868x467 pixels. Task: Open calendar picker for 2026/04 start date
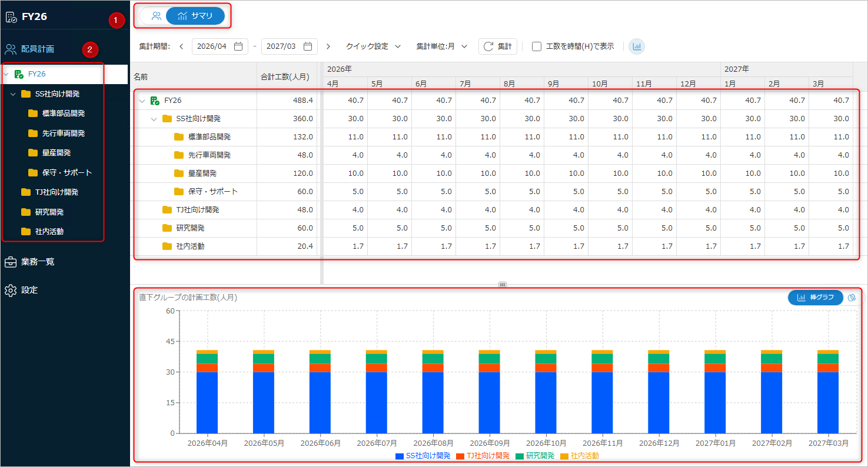(238, 46)
